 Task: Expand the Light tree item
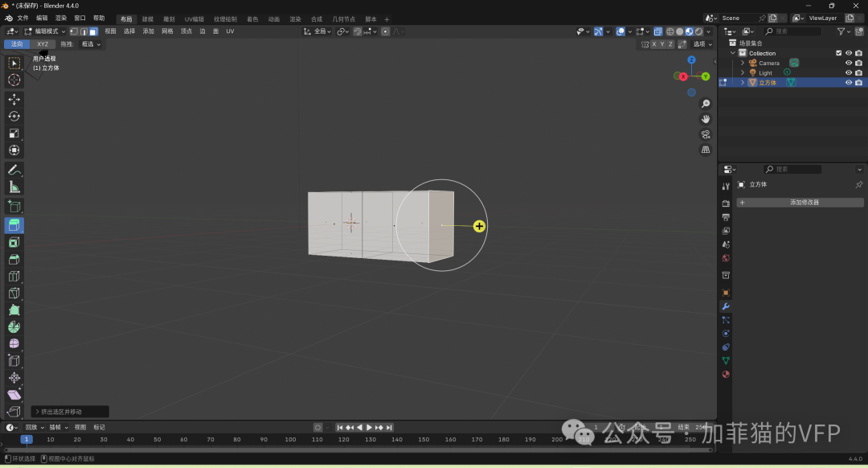[x=743, y=72]
